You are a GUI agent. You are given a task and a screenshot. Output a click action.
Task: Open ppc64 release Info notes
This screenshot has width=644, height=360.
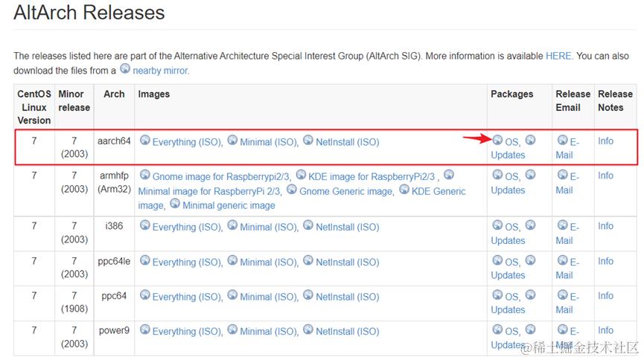pyautogui.click(x=605, y=295)
